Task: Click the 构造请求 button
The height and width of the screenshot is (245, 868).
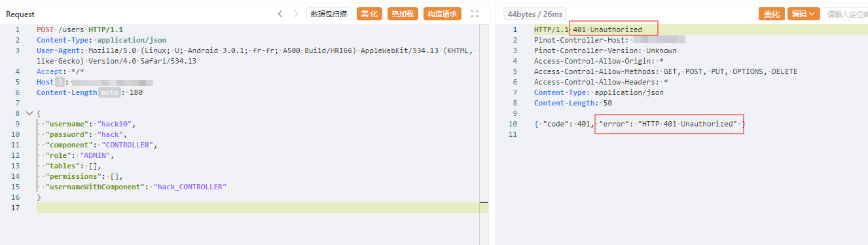Action: click(x=443, y=14)
